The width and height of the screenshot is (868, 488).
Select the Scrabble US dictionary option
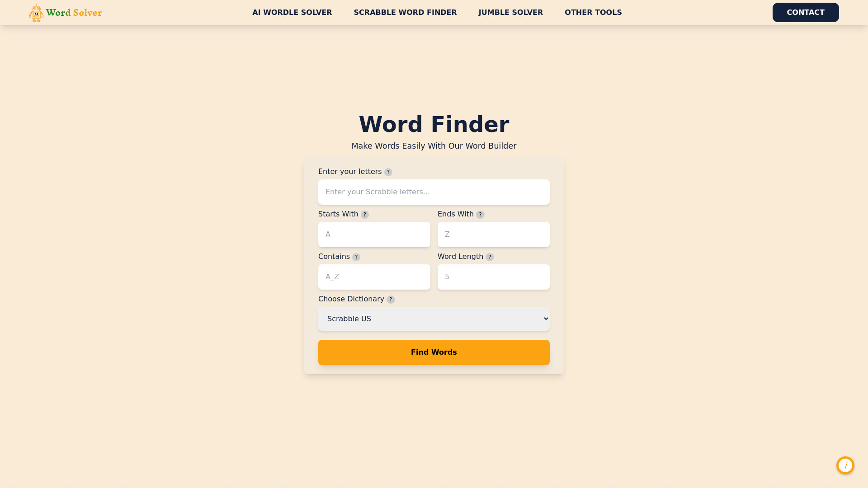click(434, 318)
